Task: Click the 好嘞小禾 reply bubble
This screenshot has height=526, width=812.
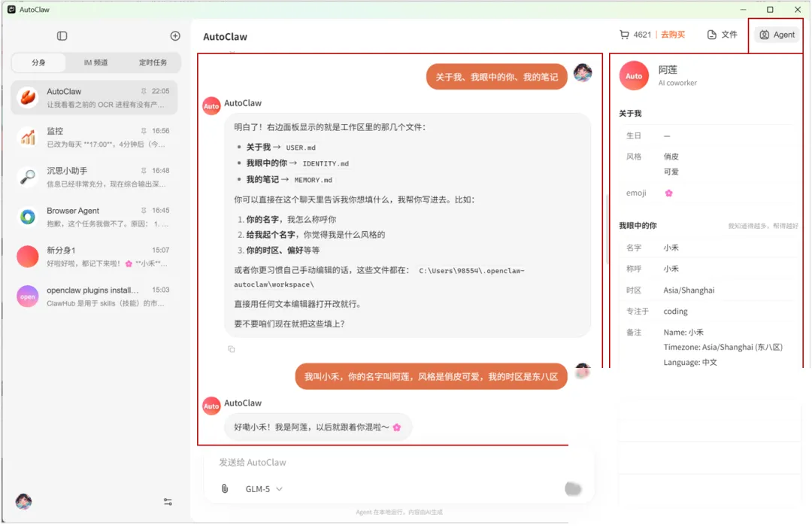Action: (x=318, y=427)
